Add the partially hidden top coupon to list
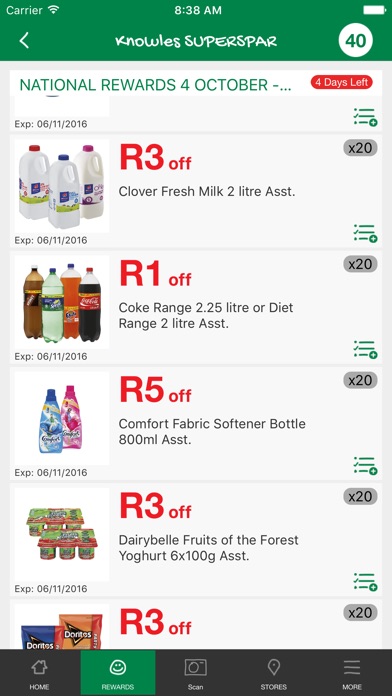Image resolution: width=392 pixels, height=696 pixels. coord(365,117)
